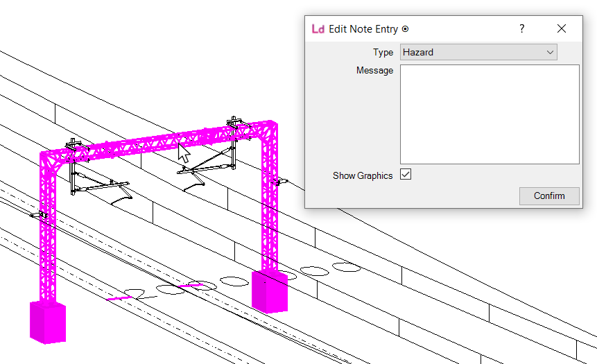
Task: Click the Ld application icon in the title bar
Action: click(x=318, y=29)
